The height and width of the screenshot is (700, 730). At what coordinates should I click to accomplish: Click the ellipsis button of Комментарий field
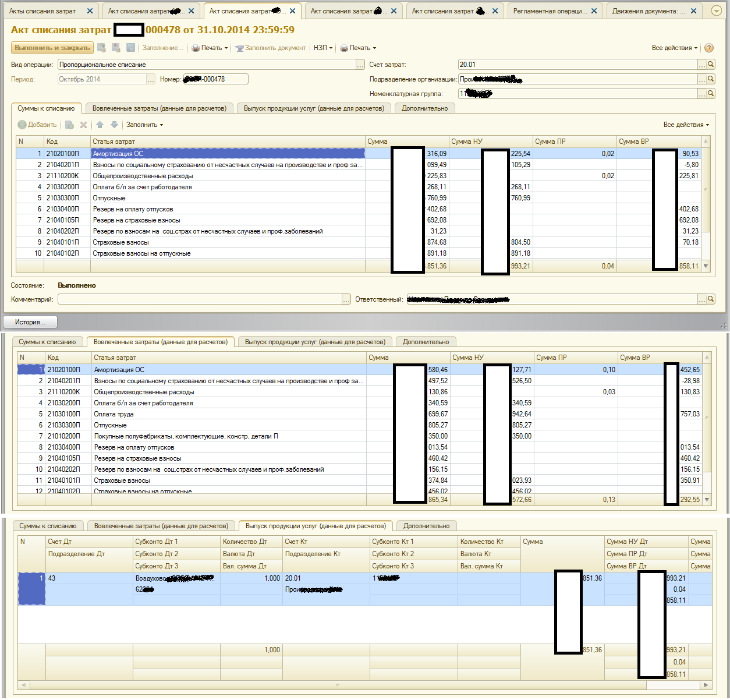pyautogui.click(x=346, y=299)
